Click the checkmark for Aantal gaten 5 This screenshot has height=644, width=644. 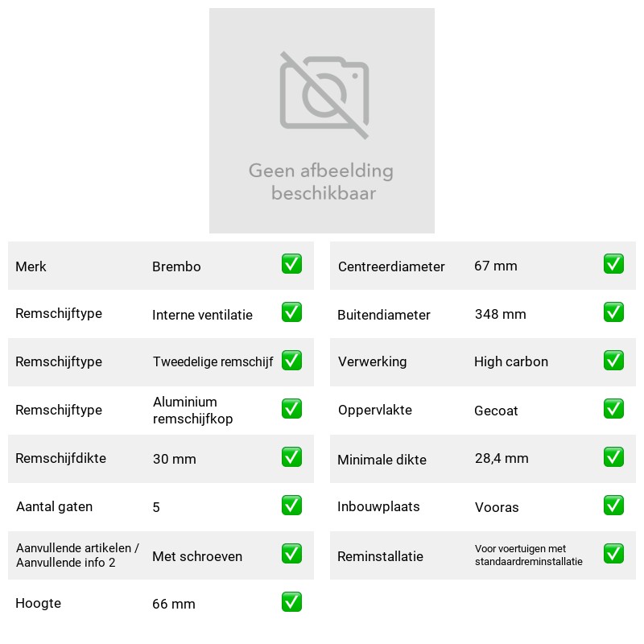291,506
